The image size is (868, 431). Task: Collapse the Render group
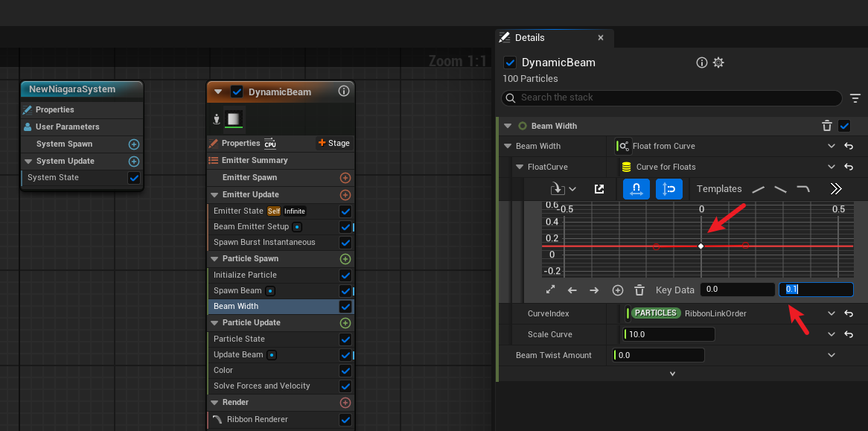click(215, 402)
